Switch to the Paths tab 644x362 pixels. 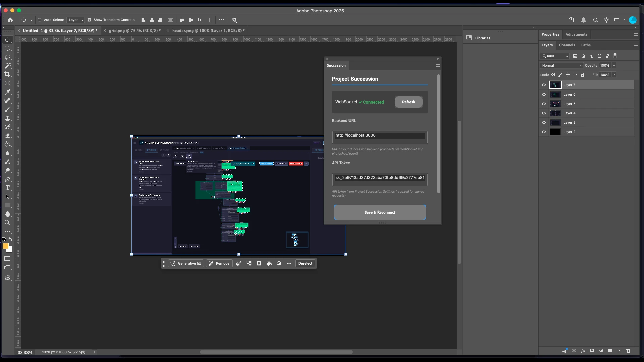tap(586, 45)
